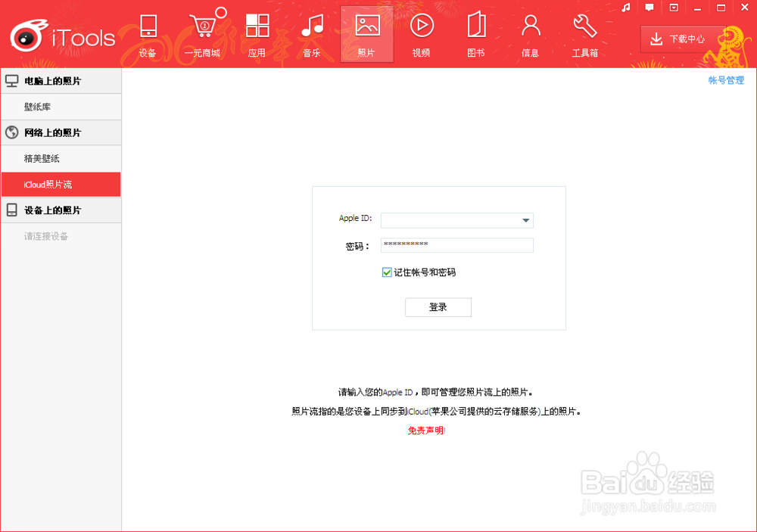
Task: Open the 音乐 (Music) section
Action: click(x=312, y=36)
